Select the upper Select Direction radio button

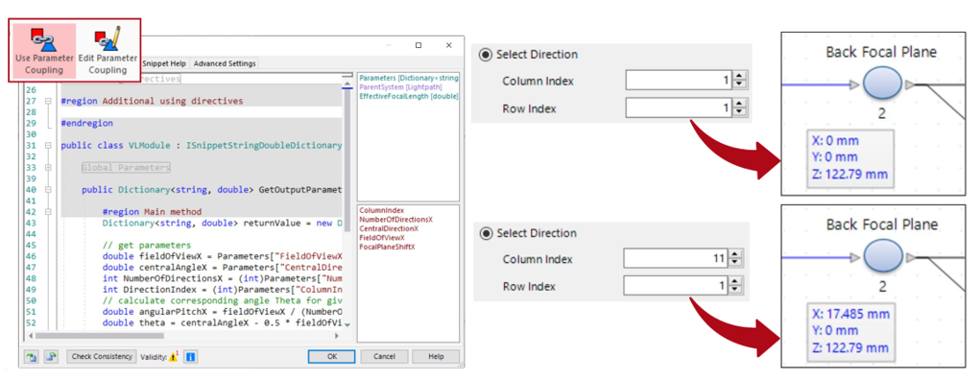tap(485, 55)
